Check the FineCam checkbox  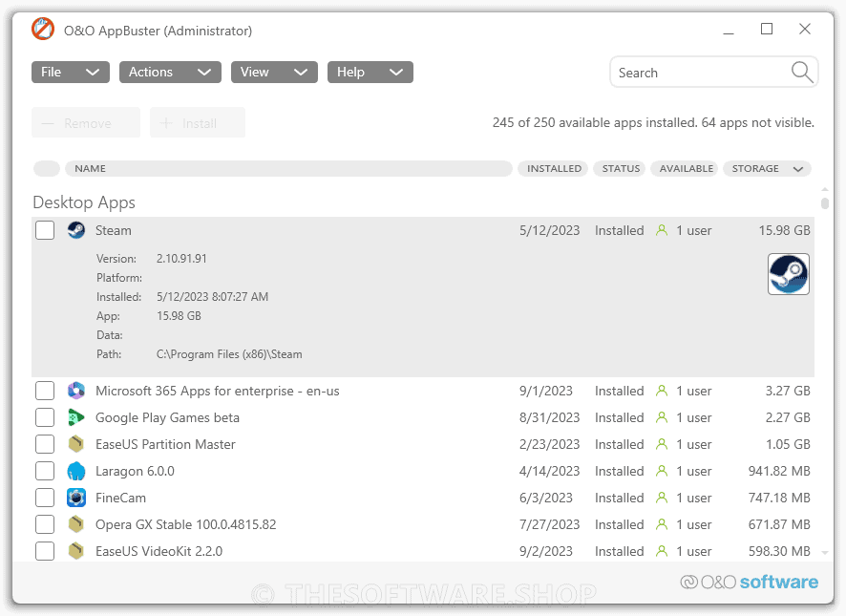tap(45, 498)
